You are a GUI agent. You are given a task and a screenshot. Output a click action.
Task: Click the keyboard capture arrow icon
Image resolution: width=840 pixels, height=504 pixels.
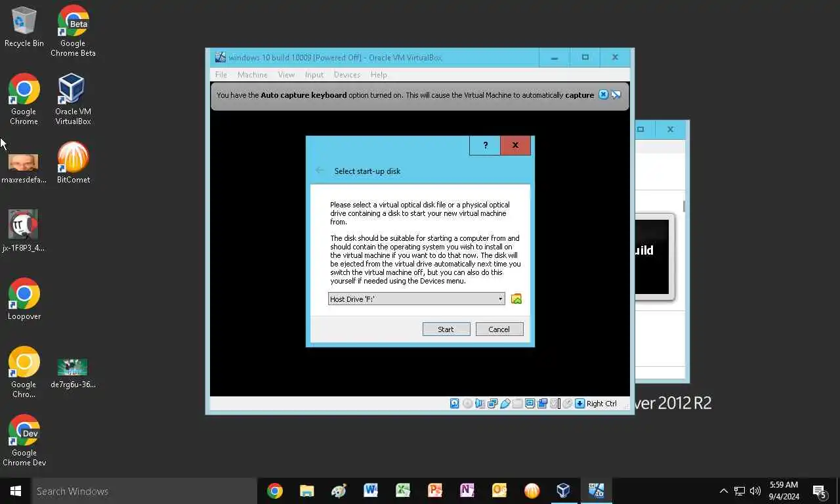point(579,404)
